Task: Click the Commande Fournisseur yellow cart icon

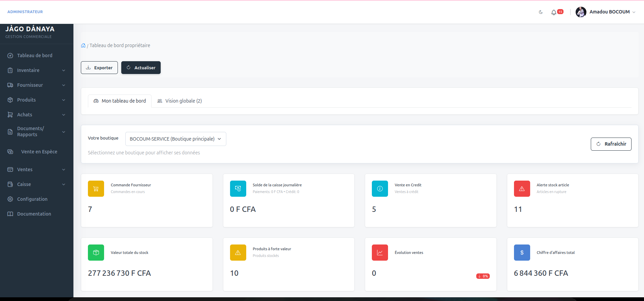Action: pos(96,189)
